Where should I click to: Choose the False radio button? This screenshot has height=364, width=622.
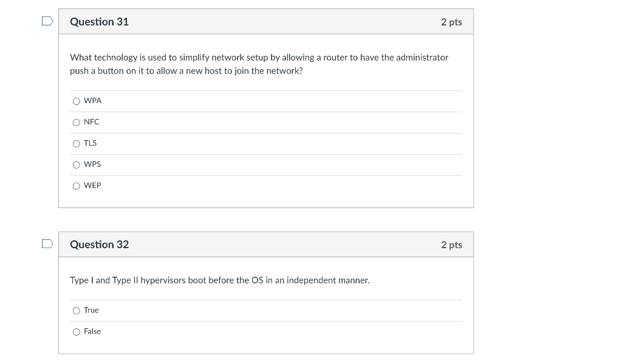tap(77, 332)
